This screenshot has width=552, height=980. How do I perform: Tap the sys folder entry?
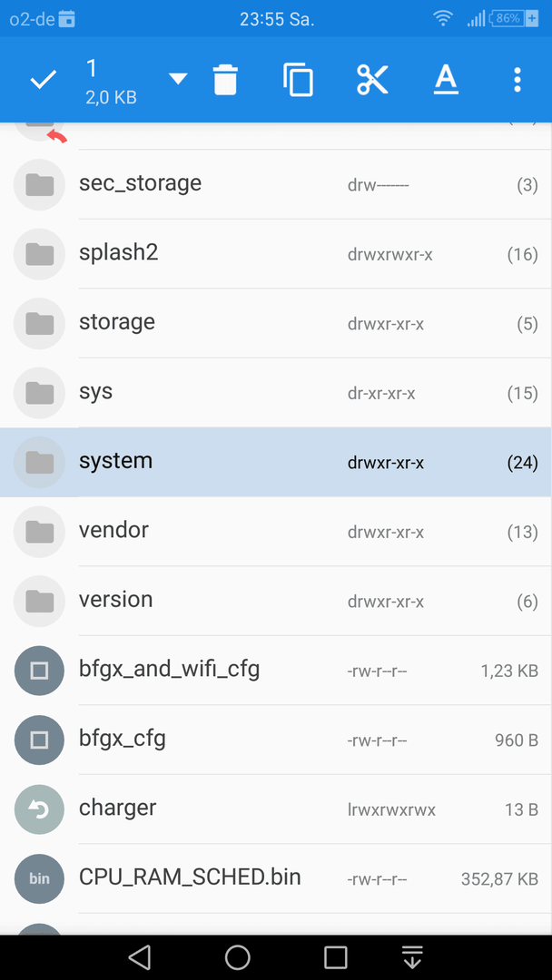click(x=276, y=393)
